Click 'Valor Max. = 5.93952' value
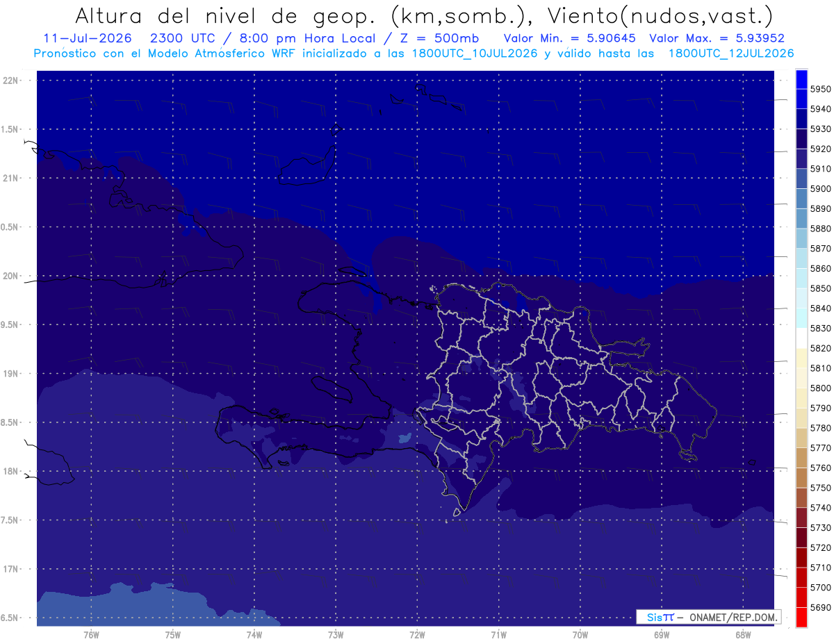The width and height of the screenshot is (834, 644). pos(717,38)
